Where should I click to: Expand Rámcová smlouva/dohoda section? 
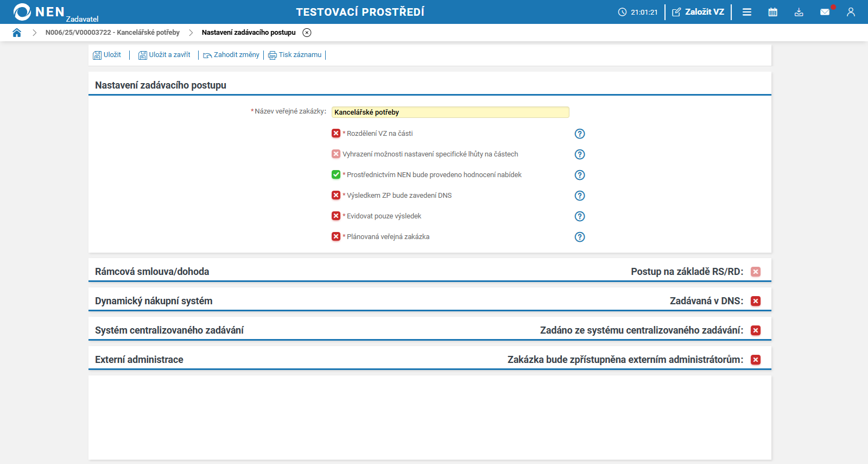click(152, 272)
